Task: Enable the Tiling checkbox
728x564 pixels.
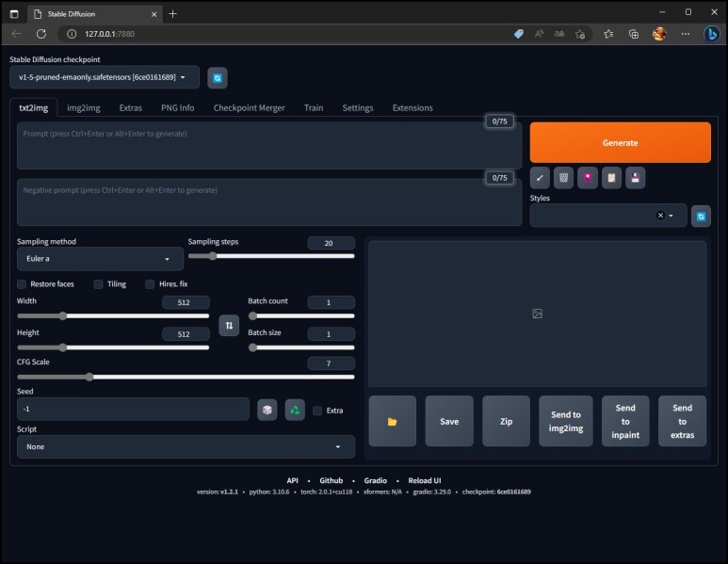Action: tap(99, 284)
